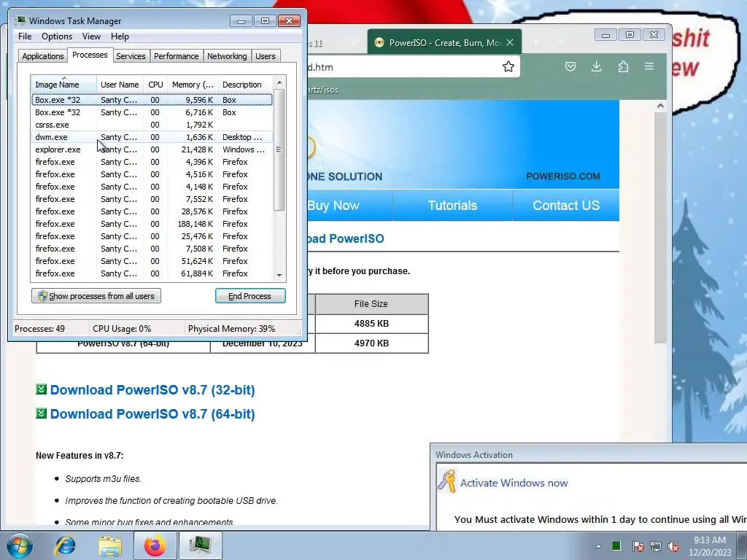Open Firefox extensions puzzle icon
The height and width of the screenshot is (560, 747).
pyautogui.click(x=623, y=66)
